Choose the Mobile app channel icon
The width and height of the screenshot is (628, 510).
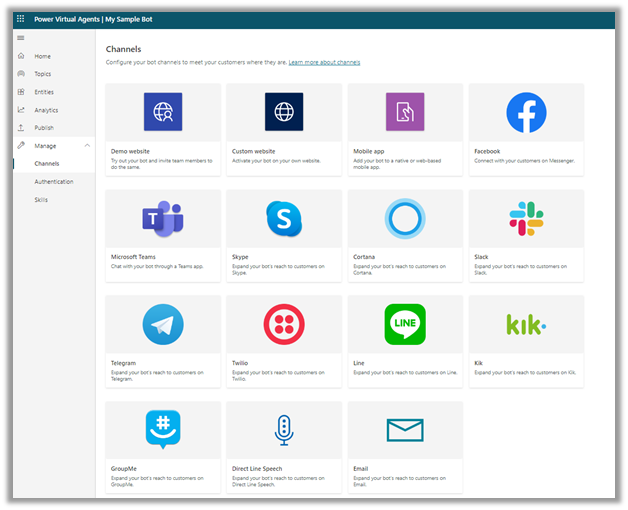pos(405,112)
